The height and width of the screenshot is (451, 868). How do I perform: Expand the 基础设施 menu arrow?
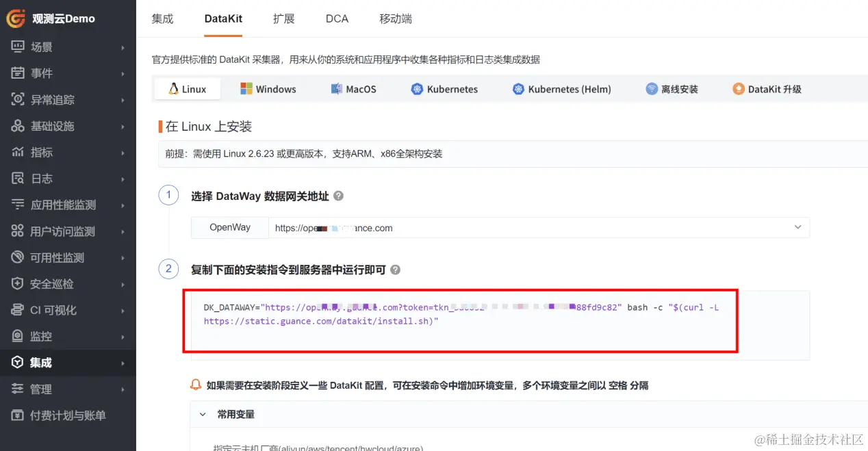[x=123, y=126]
